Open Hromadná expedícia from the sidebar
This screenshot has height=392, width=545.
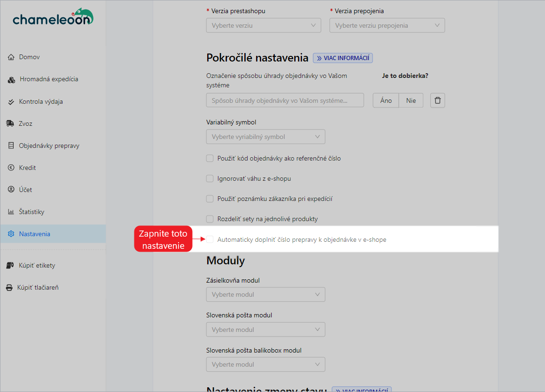[11, 79]
